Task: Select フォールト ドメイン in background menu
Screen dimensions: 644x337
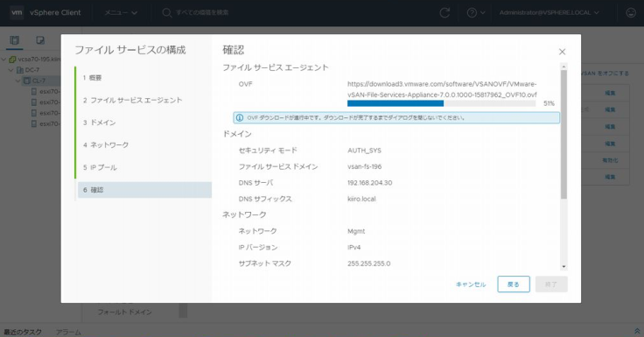Action: tap(124, 312)
